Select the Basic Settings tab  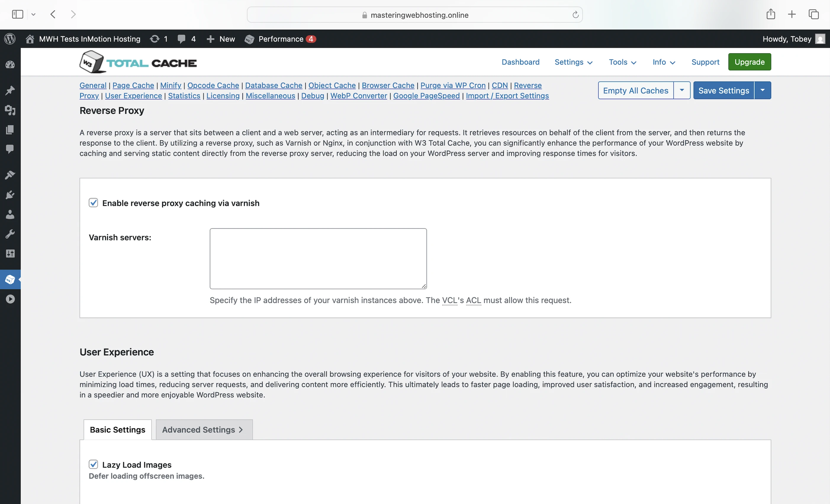[118, 429]
